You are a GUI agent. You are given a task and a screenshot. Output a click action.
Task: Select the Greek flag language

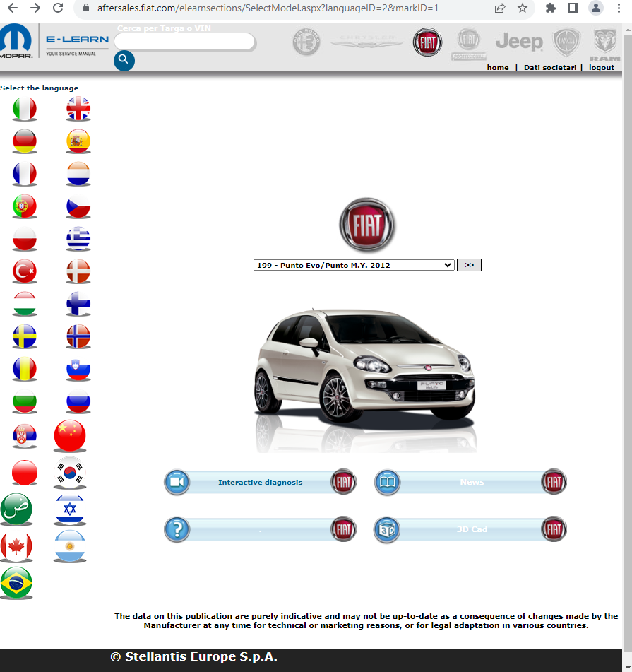pyautogui.click(x=78, y=239)
